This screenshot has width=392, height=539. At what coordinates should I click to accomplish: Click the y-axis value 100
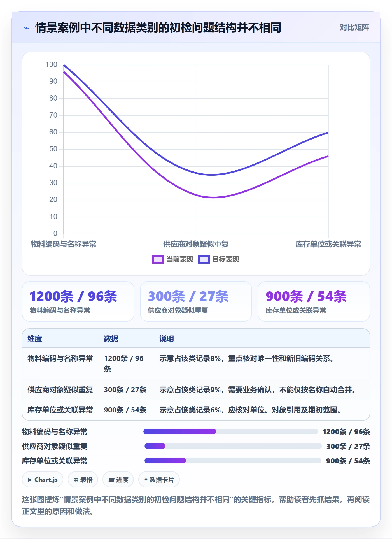click(52, 64)
